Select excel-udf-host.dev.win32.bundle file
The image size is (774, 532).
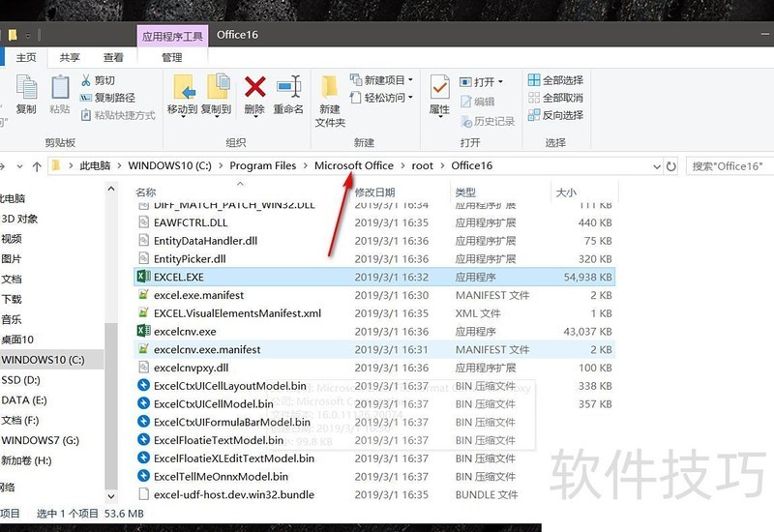click(x=374, y=494)
